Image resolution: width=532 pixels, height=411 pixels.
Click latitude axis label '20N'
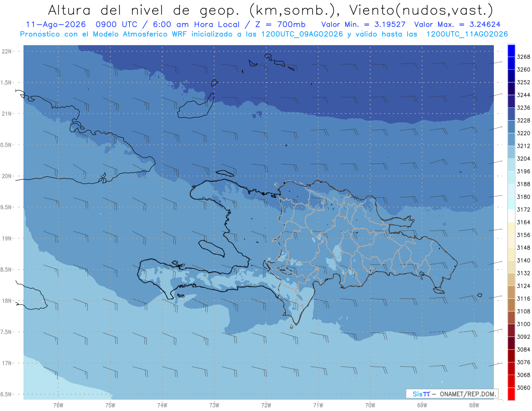pyautogui.click(x=6, y=176)
